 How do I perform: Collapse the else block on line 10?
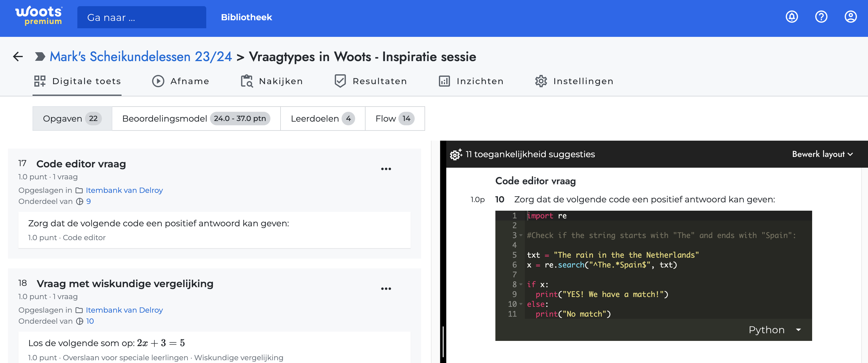click(x=521, y=304)
